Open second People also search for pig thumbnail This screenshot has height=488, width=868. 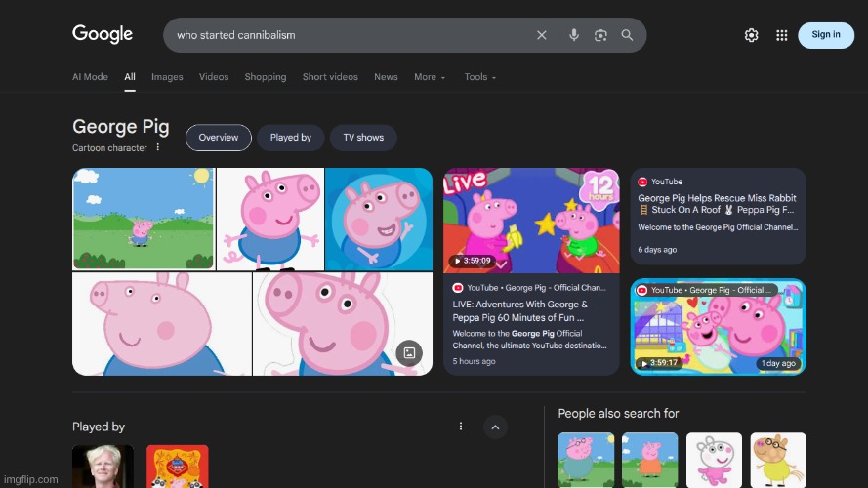tap(650, 460)
